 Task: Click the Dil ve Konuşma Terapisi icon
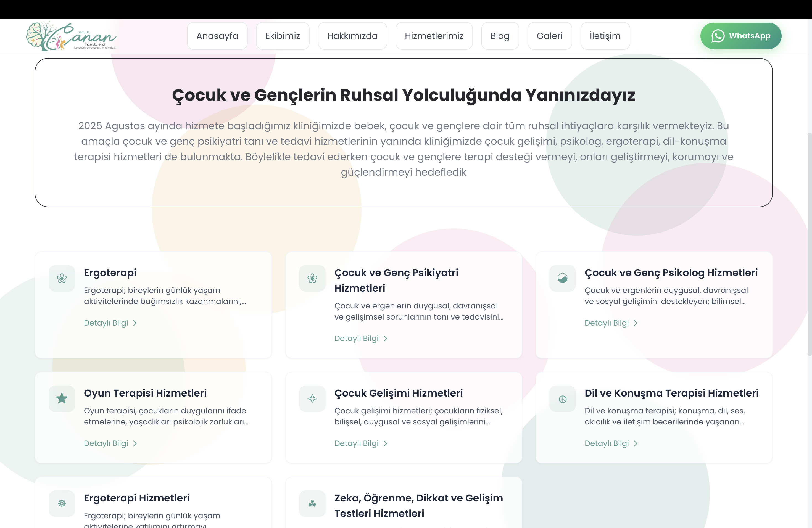tap(562, 399)
